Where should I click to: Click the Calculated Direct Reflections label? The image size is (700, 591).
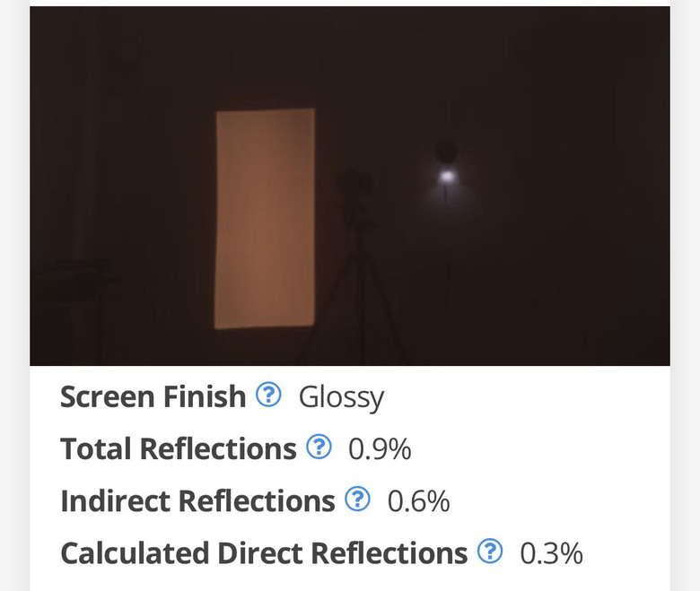(x=264, y=553)
